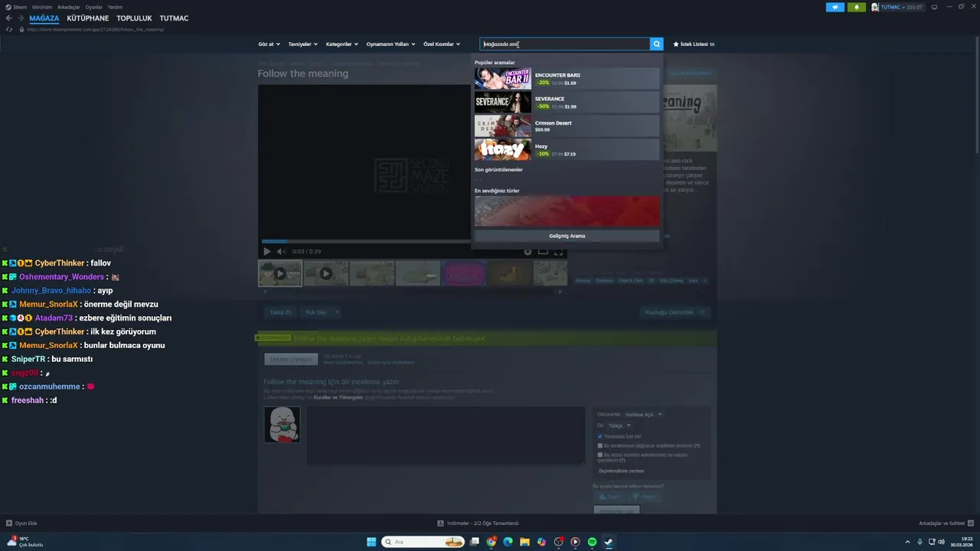The height and width of the screenshot is (551, 980).
Task: Enter fullscreen on the trailer player
Action: click(x=558, y=251)
